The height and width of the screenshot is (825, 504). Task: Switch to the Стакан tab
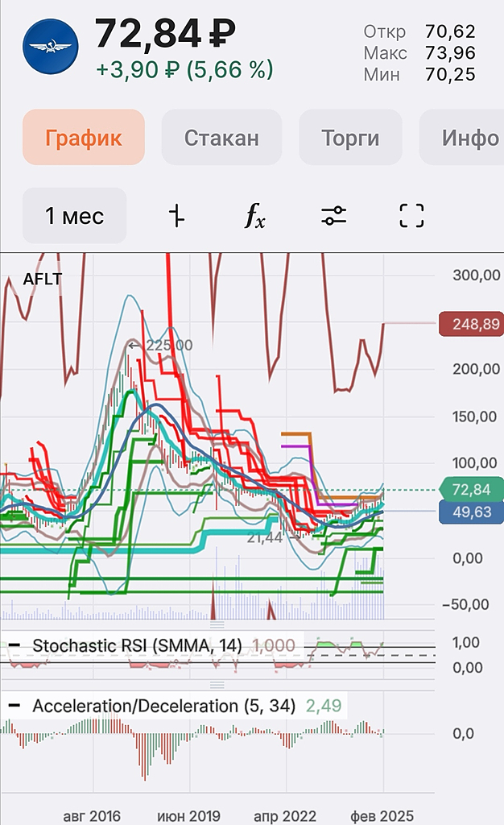[221, 137]
